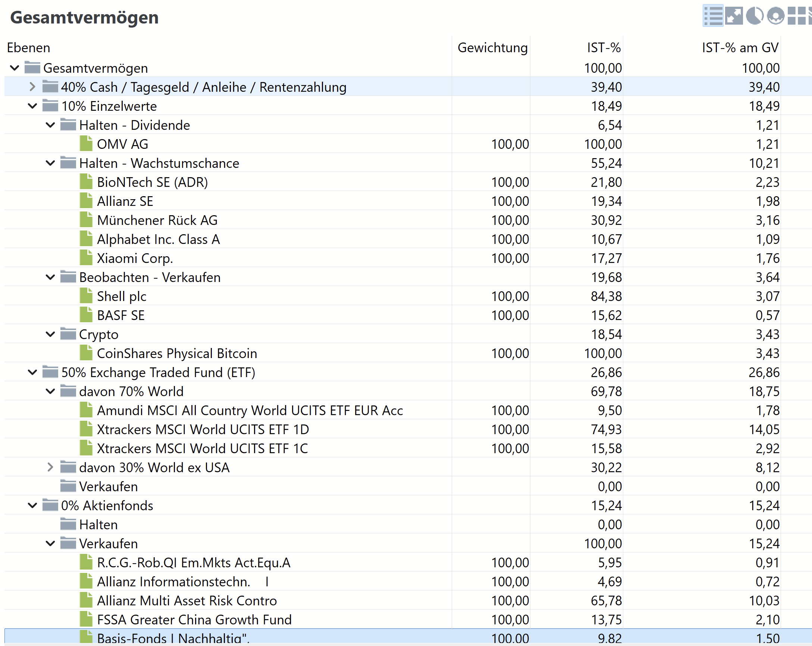812x646 pixels.
Task: Show the donut chart view
Action: [x=775, y=16]
